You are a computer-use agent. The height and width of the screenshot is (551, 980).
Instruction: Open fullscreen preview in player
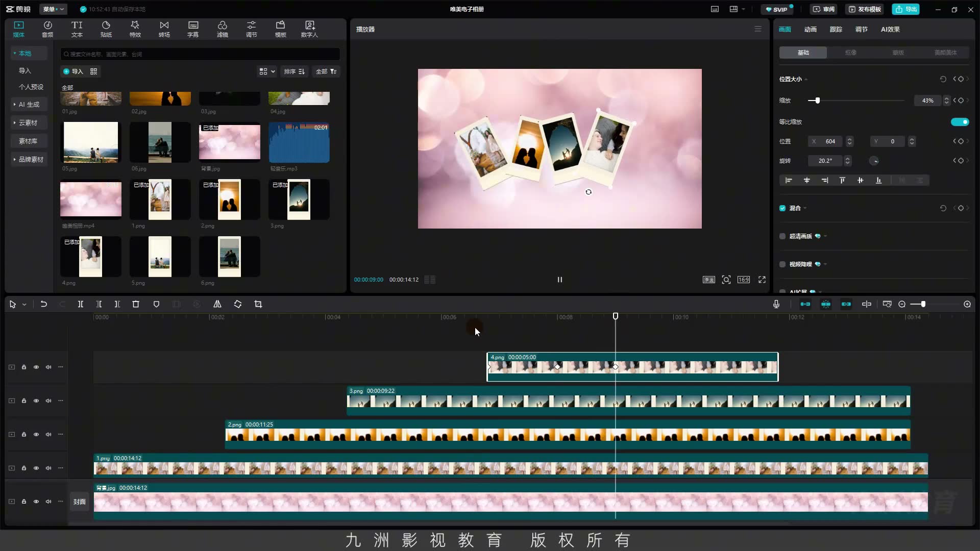pyautogui.click(x=762, y=280)
